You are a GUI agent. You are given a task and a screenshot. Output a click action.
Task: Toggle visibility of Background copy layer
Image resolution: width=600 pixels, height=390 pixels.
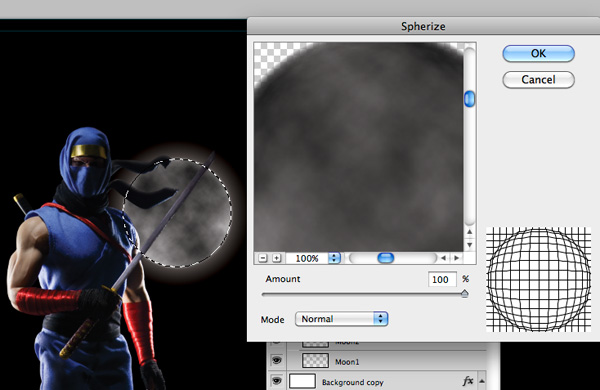click(276, 381)
